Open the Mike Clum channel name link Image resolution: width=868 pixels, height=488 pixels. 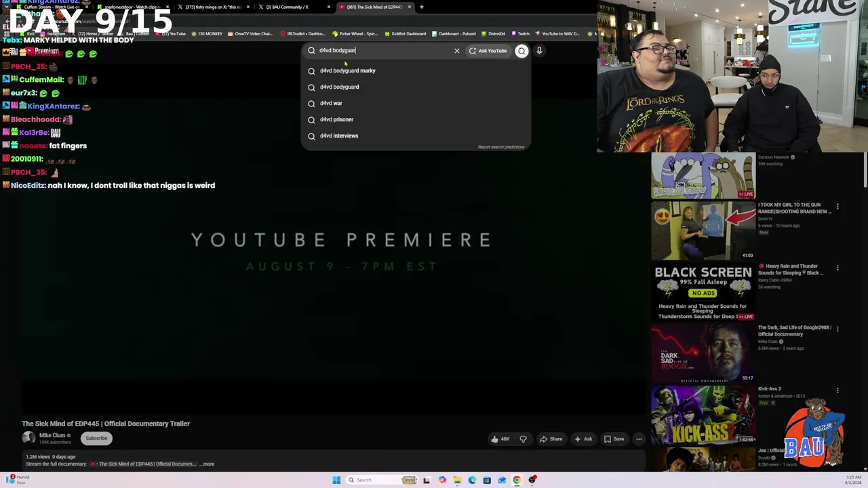click(52, 435)
